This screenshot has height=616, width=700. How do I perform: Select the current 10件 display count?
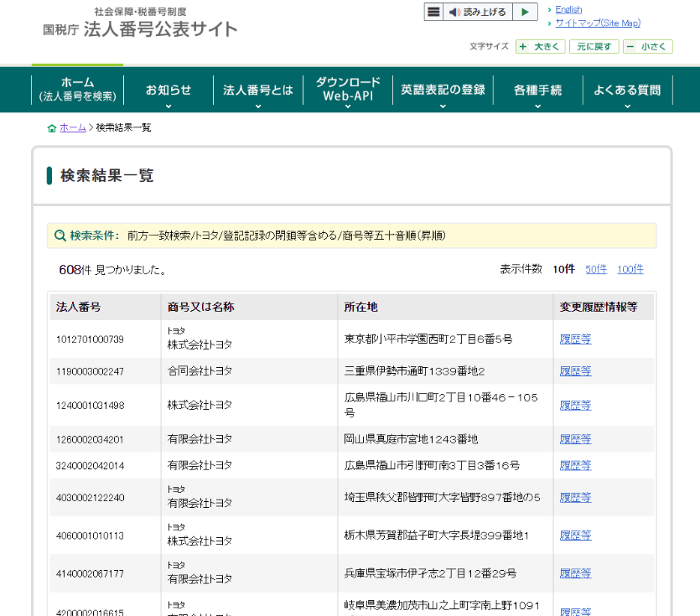564,269
